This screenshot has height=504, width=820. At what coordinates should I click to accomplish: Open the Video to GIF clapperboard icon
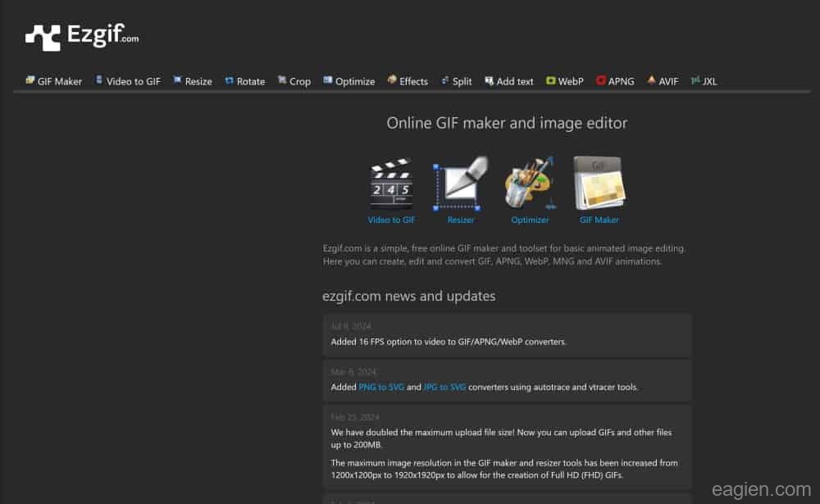tap(391, 185)
